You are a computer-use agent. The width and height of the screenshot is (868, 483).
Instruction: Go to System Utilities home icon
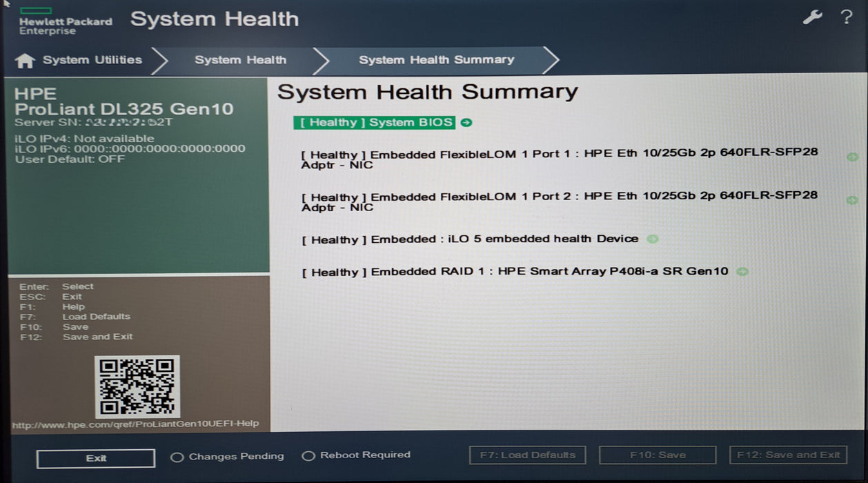point(25,61)
